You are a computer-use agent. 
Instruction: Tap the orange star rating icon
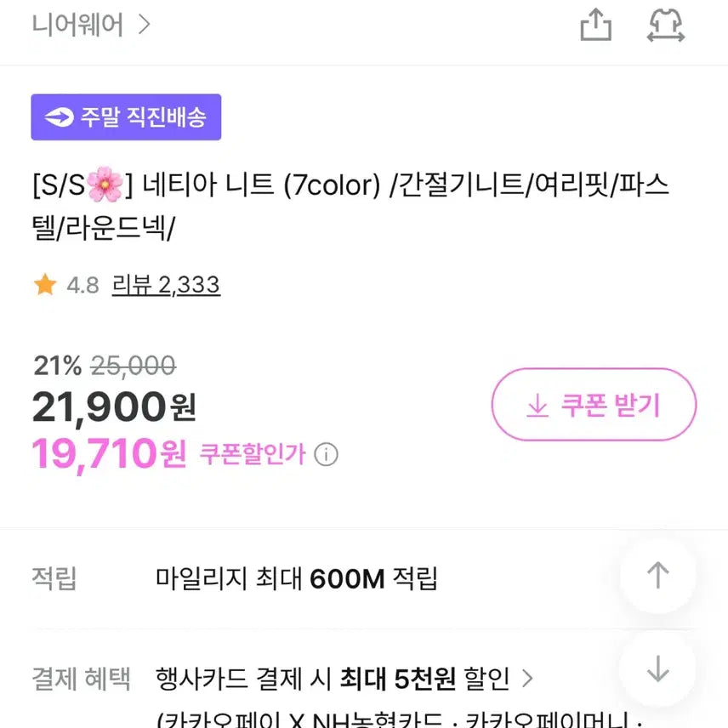[x=45, y=285]
